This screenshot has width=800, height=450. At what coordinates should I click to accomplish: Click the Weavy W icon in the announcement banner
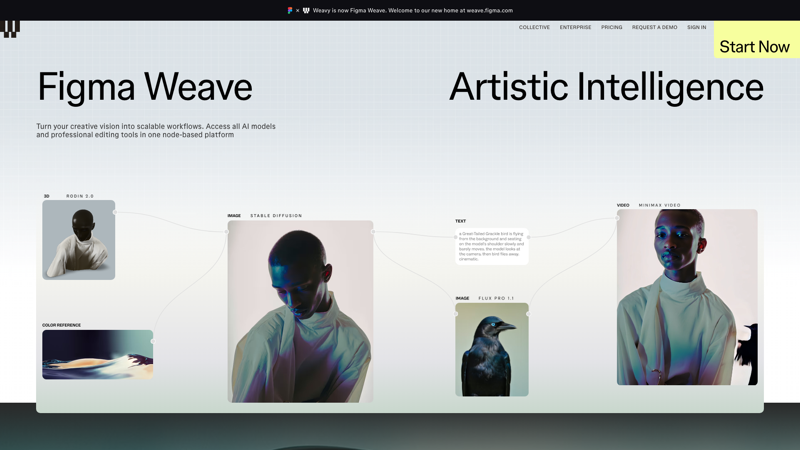[x=306, y=10]
